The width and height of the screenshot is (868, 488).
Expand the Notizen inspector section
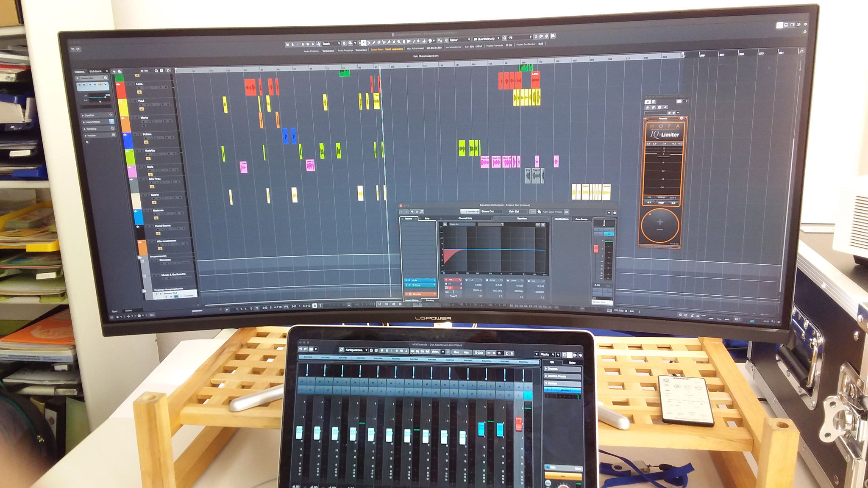click(100, 136)
